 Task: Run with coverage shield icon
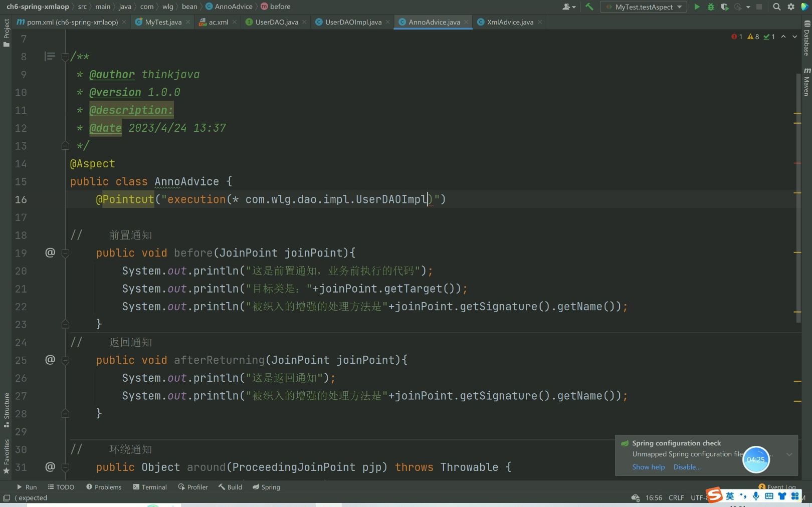tap(725, 7)
